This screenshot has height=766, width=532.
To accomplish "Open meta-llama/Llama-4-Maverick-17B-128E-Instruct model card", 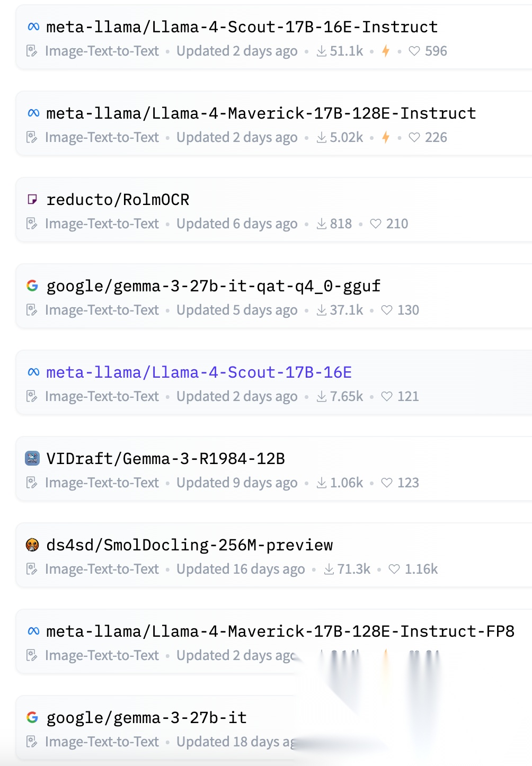I will tap(261, 113).
